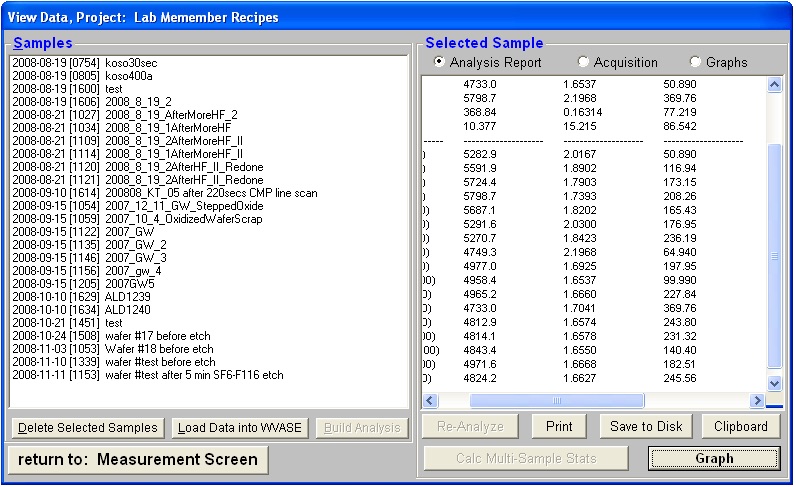Click report value 1.7393
This screenshot has height=487, width=796.
click(580, 197)
